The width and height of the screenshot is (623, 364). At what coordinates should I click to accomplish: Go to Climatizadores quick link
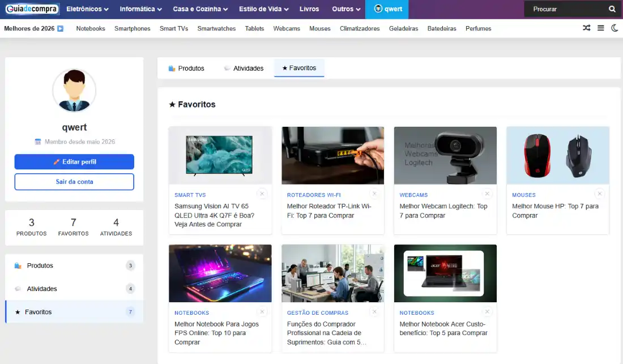click(360, 28)
